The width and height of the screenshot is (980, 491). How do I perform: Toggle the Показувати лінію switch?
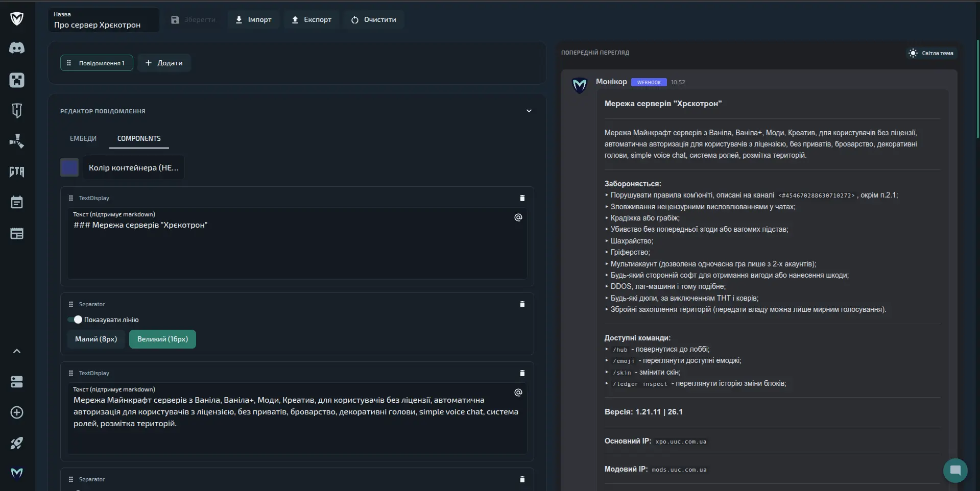[75, 320]
